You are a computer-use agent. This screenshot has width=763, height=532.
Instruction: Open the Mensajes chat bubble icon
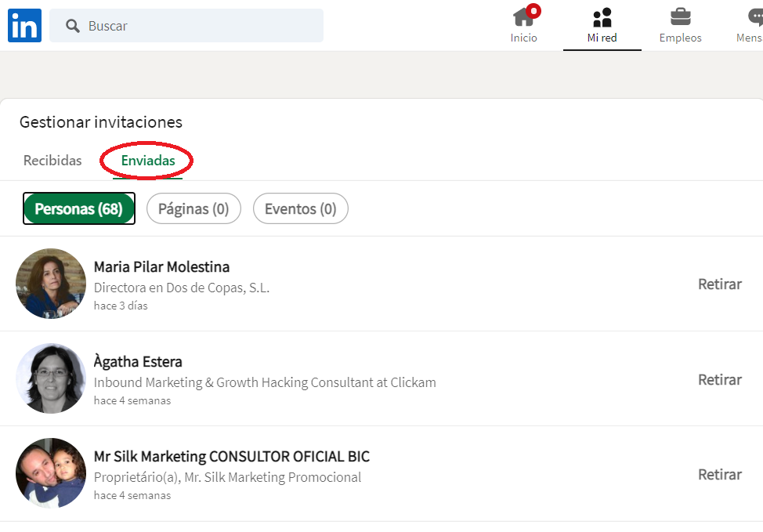(x=755, y=17)
